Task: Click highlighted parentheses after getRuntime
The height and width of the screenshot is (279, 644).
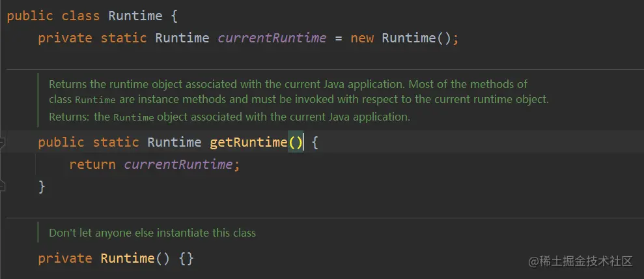Action: 296,142
